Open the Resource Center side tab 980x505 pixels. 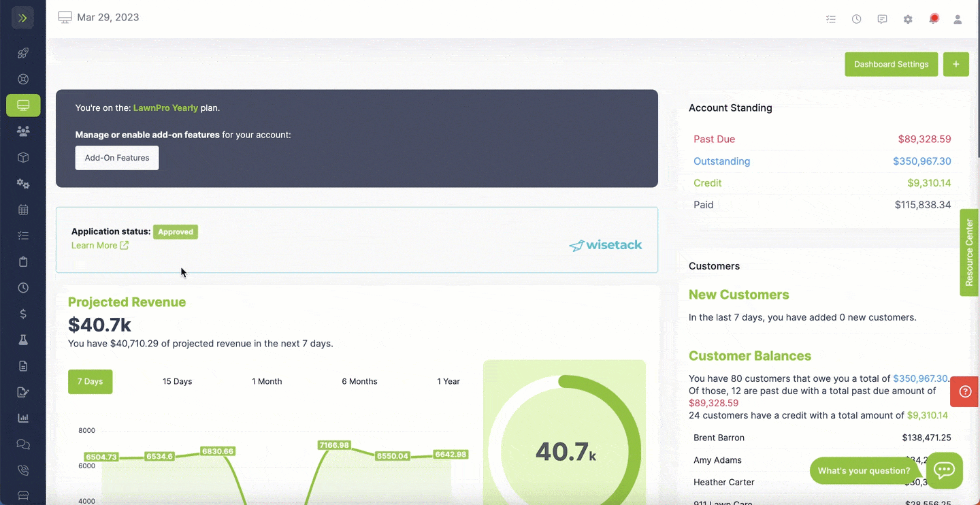pos(969,253)
